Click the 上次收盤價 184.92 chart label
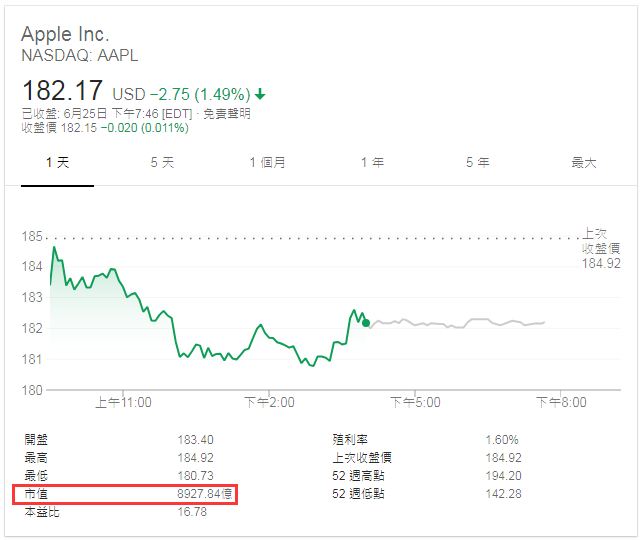This screenshot has width=640, height=540. pyautogui.click(x=601, y=248)
